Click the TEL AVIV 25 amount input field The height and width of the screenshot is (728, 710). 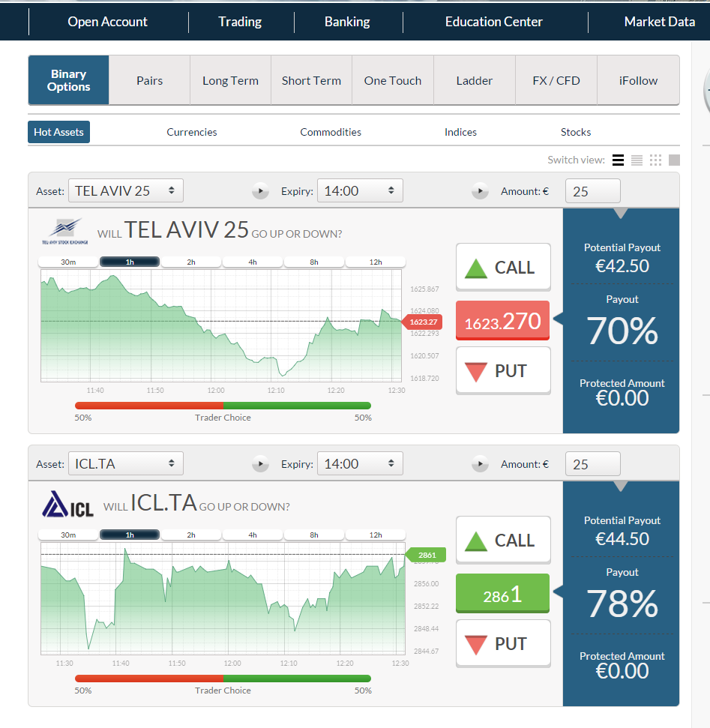coord(593,191)
